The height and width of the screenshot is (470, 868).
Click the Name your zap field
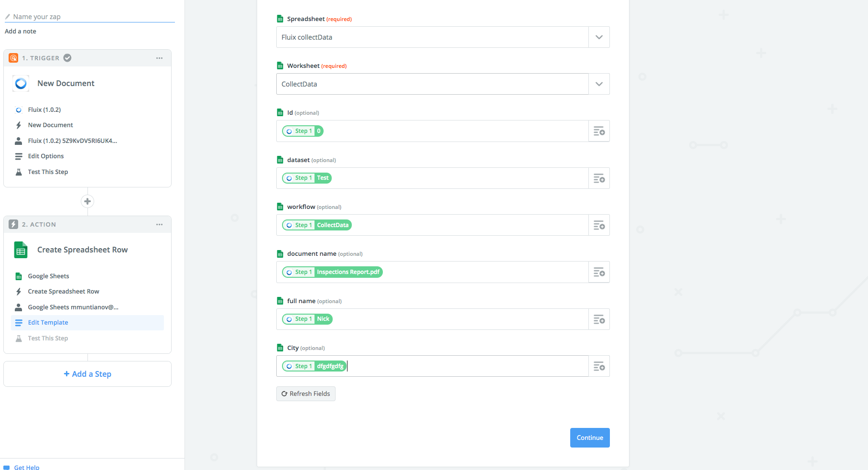click(91, 17)
